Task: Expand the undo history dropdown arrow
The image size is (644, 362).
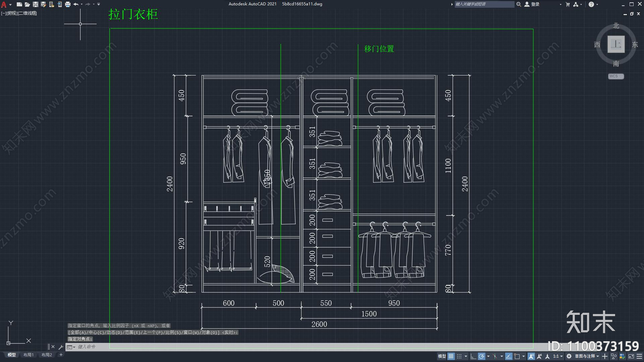Action: [82, 4]
